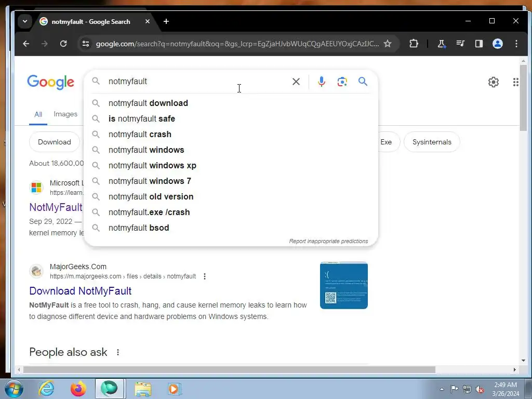532x399 pixels.
Task: Click the scroll down arrow
Action: (523, 361)
